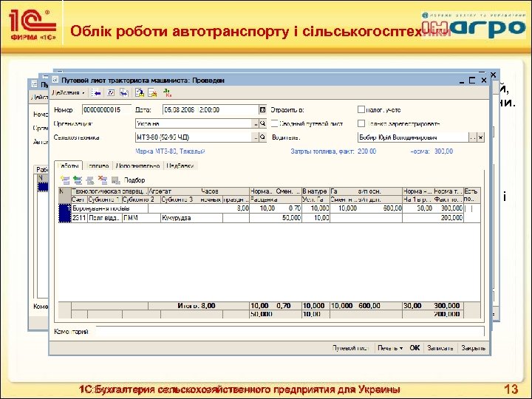Select the ГММ cell
This screenshot has height=399, width=532.
click(141, 218)
